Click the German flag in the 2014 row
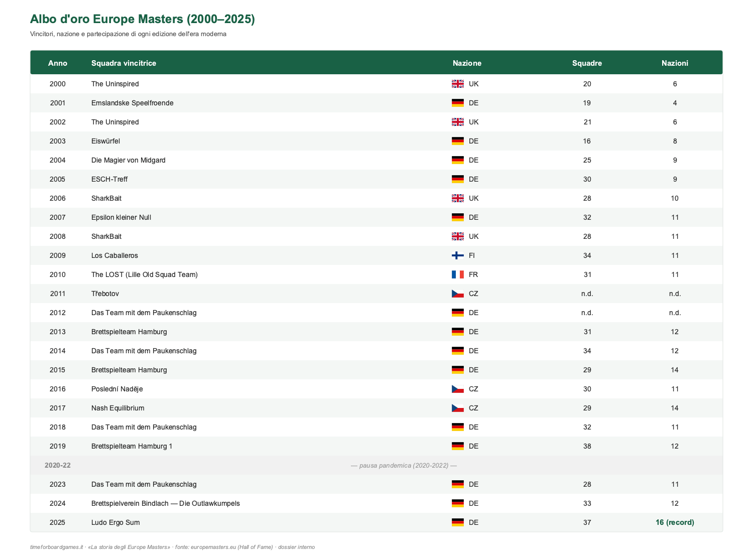Image resolution: width=753 pixels, height=560 pixels. click(x=457, y=351)
